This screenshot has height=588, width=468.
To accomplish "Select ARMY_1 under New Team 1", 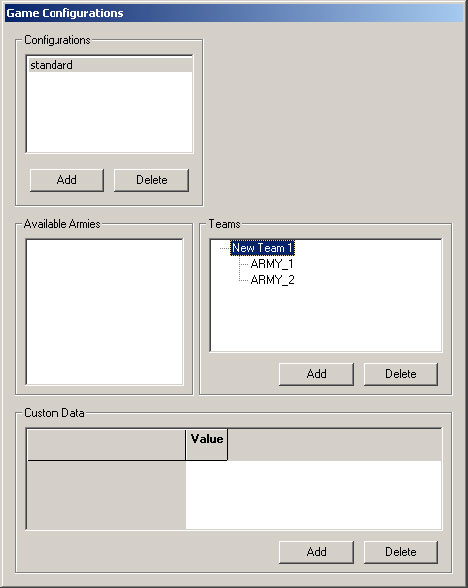I will point(272,264).
